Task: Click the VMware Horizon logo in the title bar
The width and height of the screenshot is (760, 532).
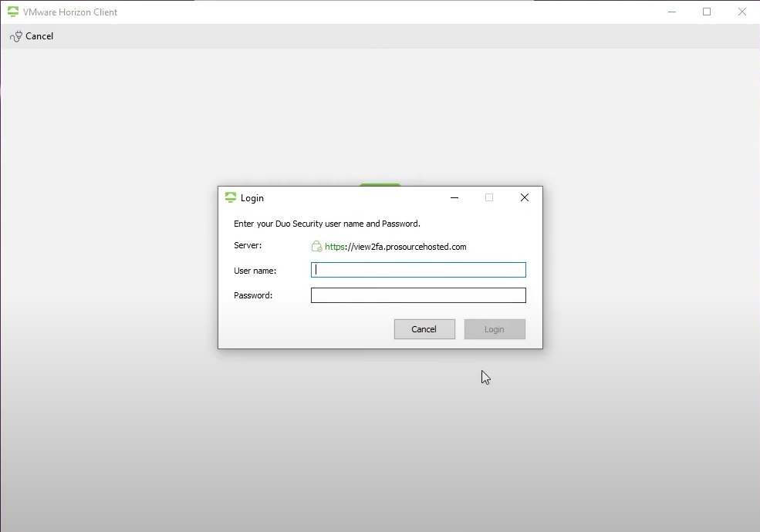Action: tap(12, 12)
